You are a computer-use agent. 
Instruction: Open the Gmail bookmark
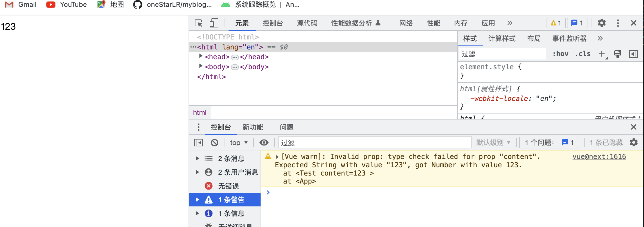[x=21, y=5]
